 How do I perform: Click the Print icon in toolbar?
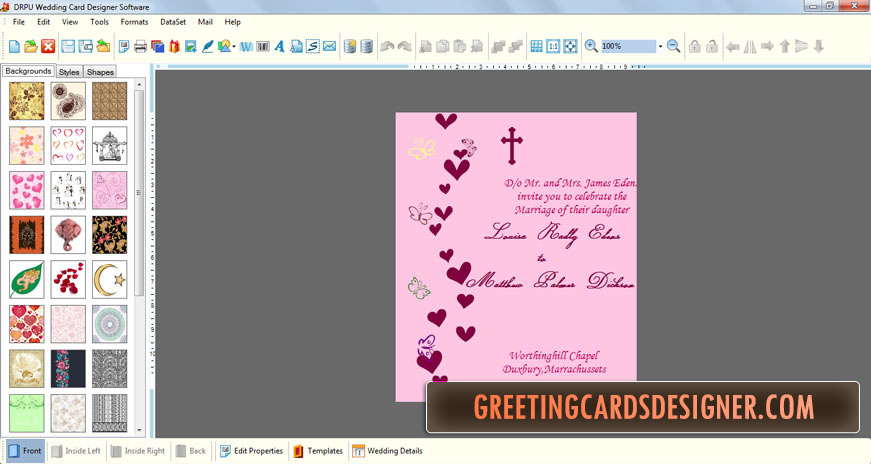(x=141, y=46)
